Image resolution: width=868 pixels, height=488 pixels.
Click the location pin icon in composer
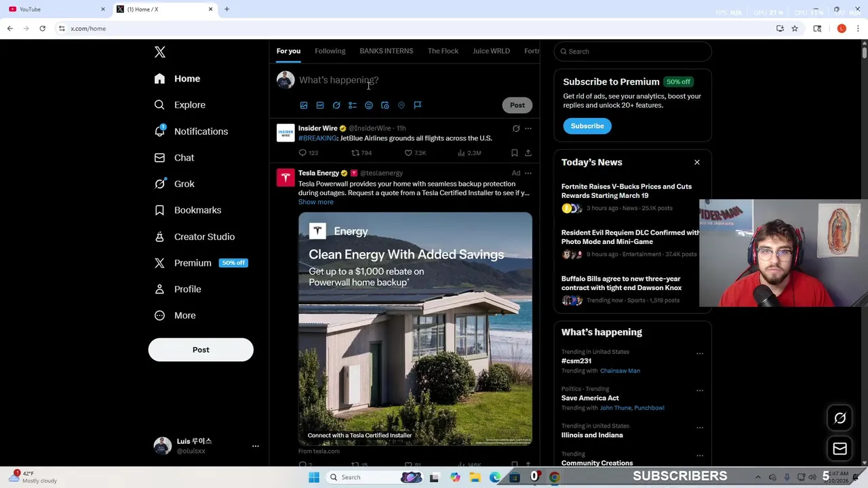(401, 105)
